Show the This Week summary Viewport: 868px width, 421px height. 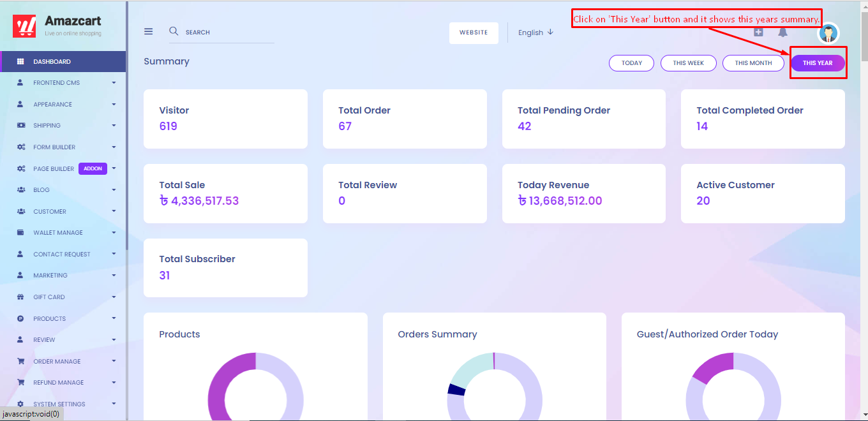(689, 63)
